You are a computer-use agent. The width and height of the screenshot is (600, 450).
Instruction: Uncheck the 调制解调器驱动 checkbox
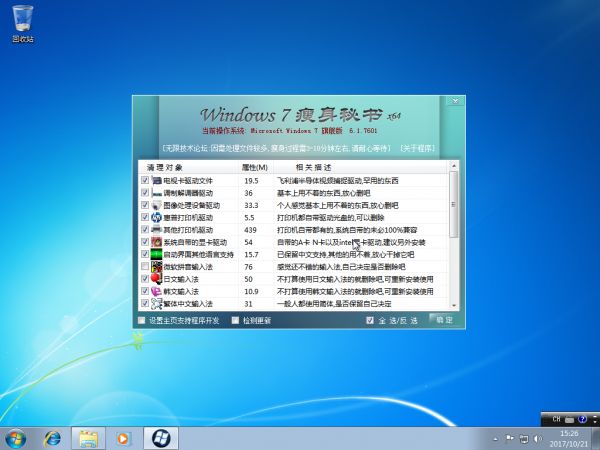tap(145, 192)
